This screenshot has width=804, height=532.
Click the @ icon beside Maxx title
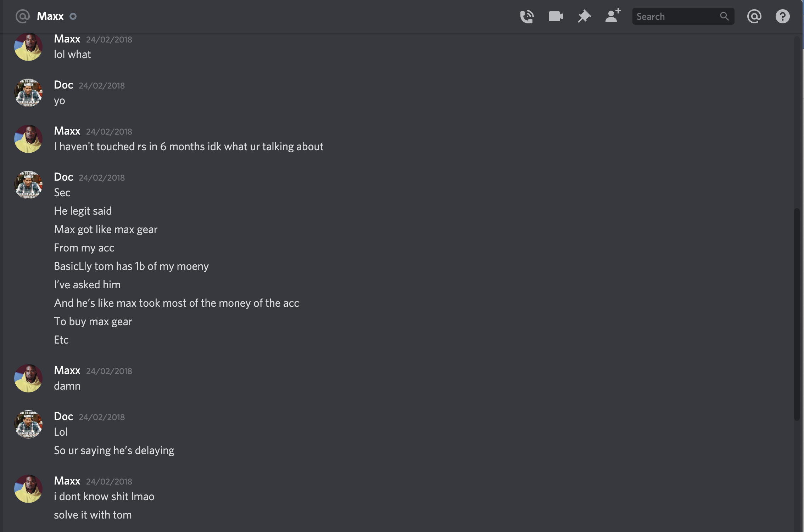pos(23,16)
